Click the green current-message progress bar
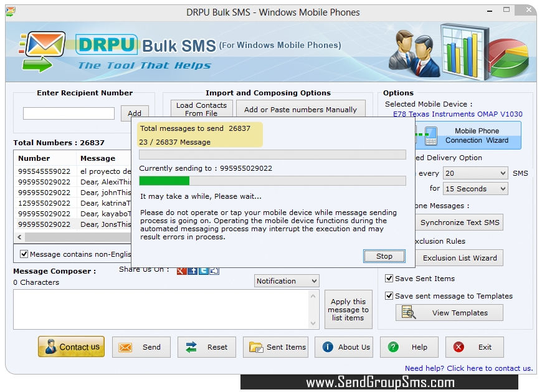 coord(272,181)
